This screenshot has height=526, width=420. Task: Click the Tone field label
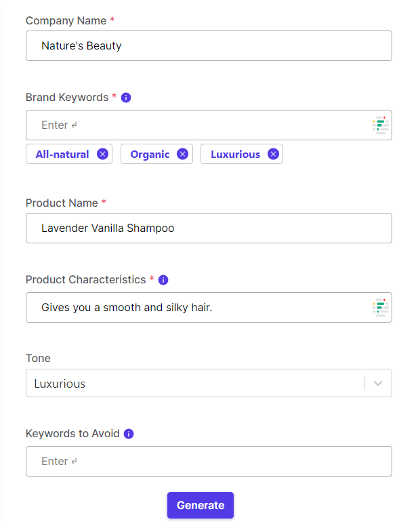(x=38, y=359)
